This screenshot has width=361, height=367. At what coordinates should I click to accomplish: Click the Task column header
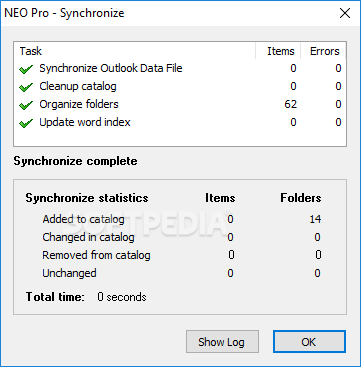135,51
